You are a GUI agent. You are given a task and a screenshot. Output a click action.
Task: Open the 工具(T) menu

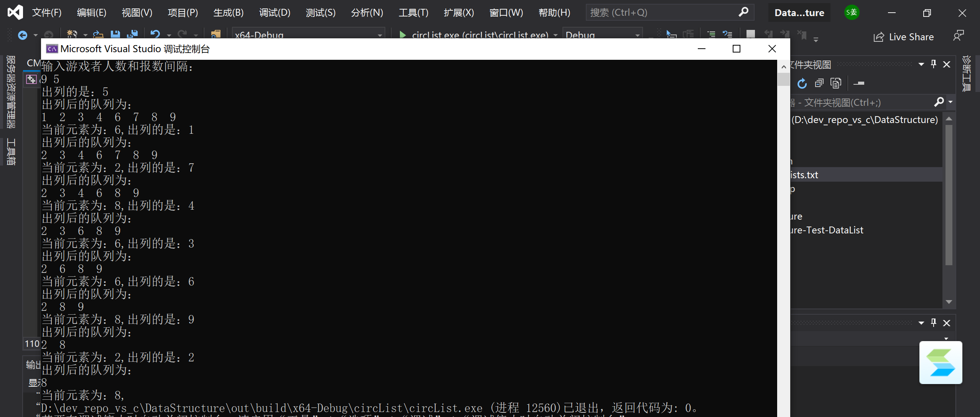click(x=413, y=13)
